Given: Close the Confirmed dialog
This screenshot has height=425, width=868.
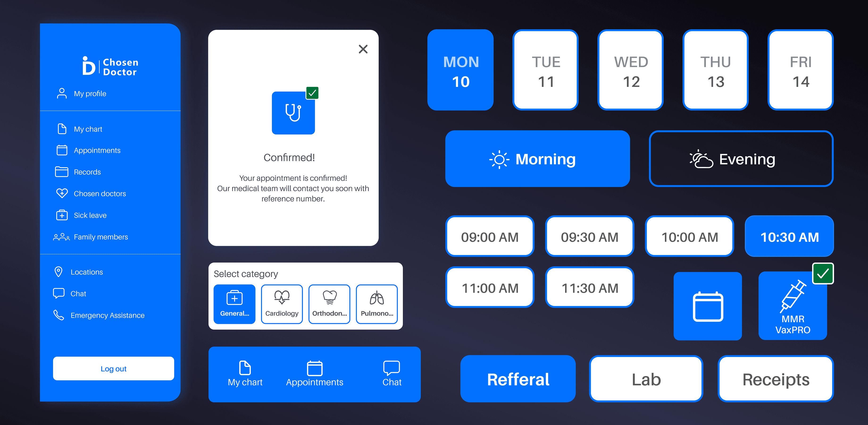Looking at the screenshot, I should [x=363, y=49].
